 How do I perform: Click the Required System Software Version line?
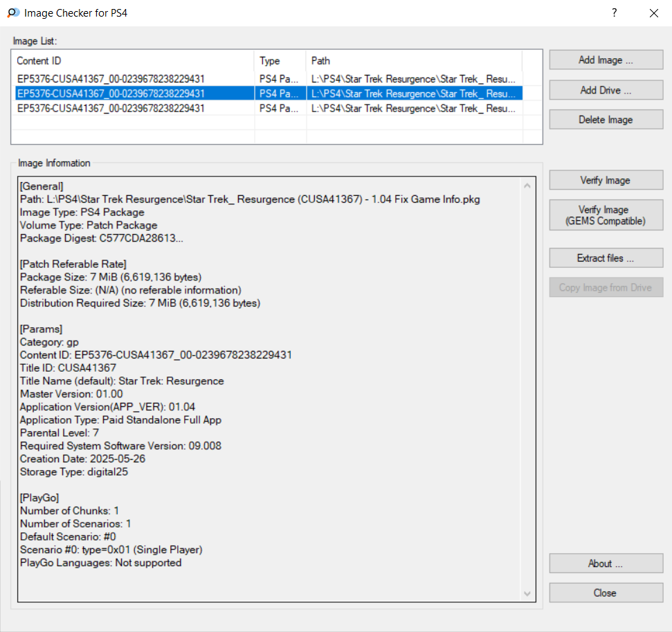tap(121, 446)
